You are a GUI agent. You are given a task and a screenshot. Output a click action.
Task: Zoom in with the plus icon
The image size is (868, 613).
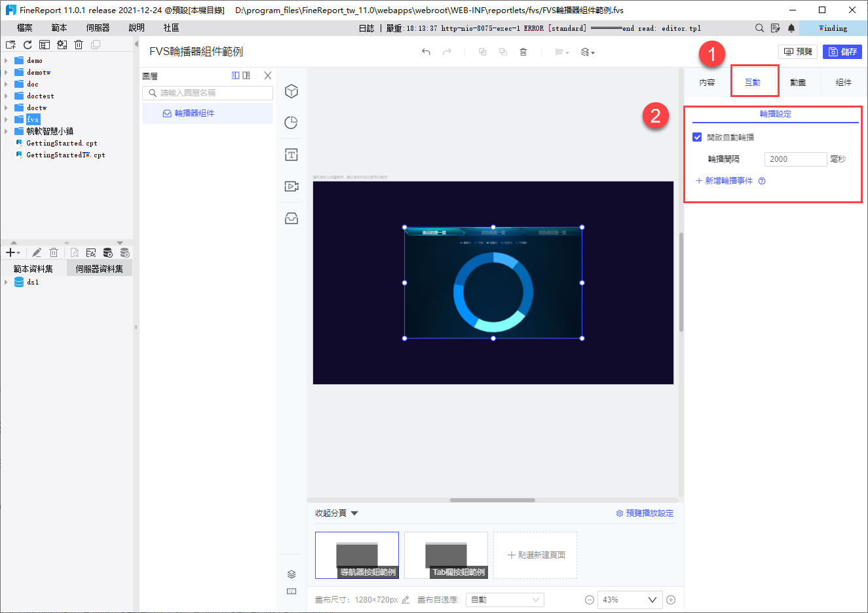671,599
